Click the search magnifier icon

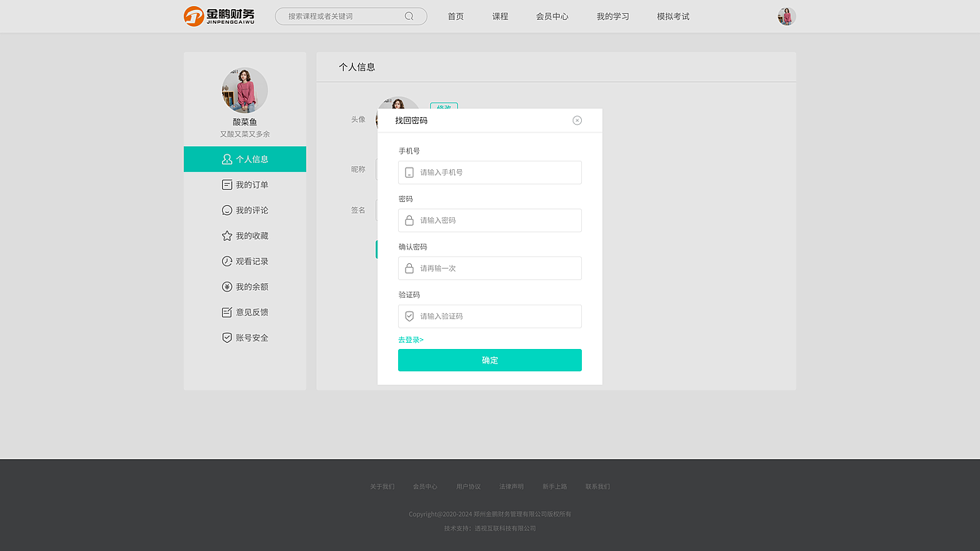point(409,16)
